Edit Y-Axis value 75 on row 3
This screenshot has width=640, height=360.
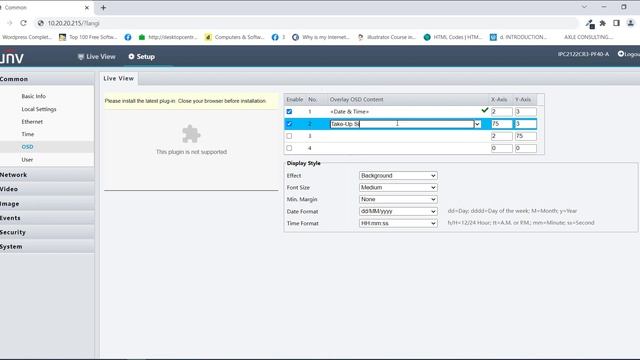[x=525, y=136]
